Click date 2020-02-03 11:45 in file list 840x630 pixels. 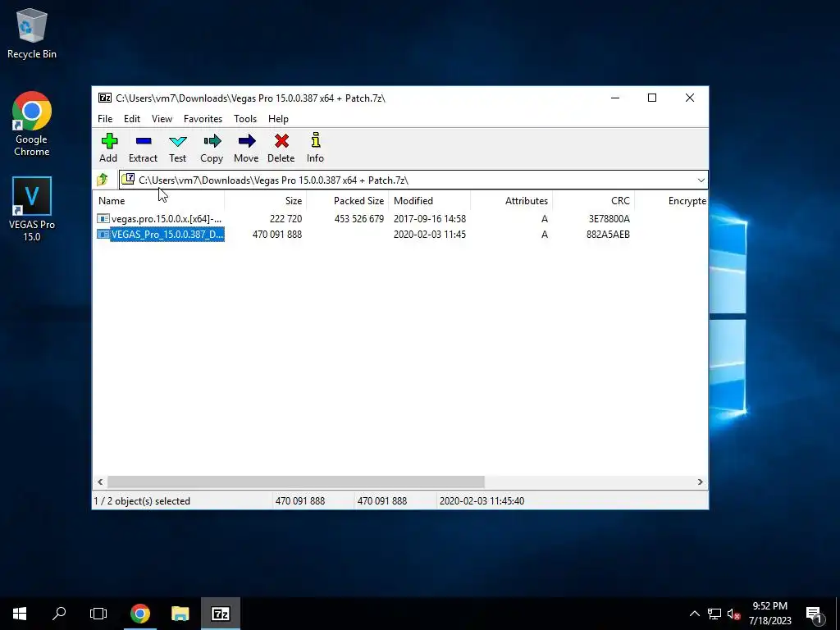point(430,234)
